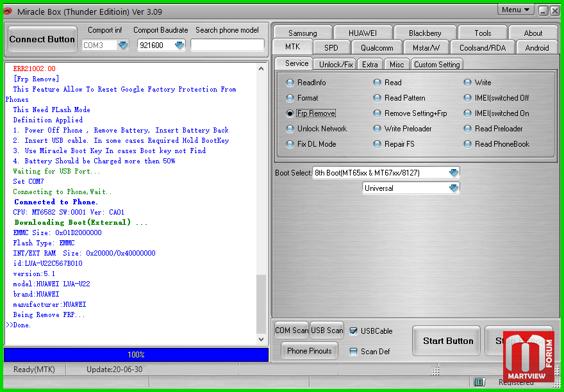Click the Miracle Box app logo icon
This screenshot has height=392, width=564.
(x=8, y=11)
